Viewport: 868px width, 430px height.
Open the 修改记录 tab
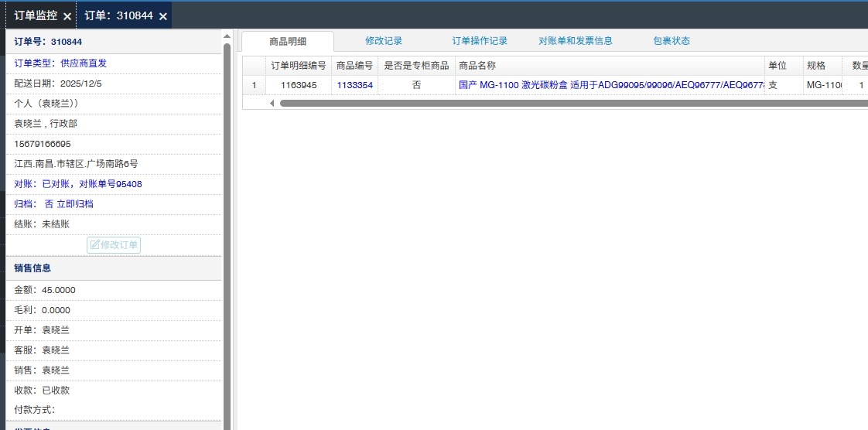tap(384, 41)
